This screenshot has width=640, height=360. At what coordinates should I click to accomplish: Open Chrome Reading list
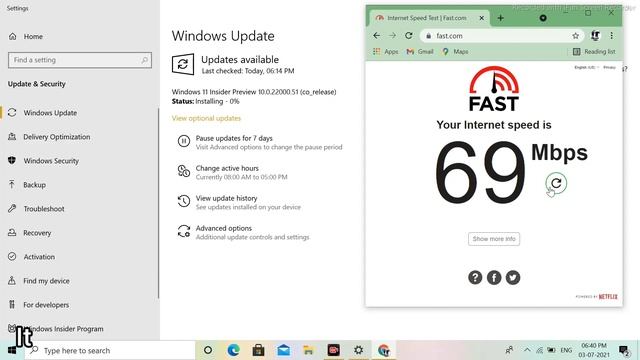pos(594,51)
